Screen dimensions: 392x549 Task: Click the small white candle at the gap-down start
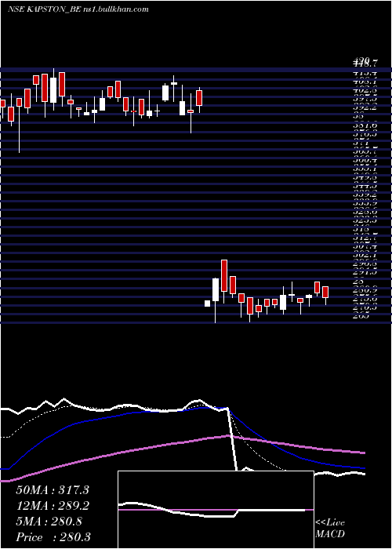tap(207, 304)
